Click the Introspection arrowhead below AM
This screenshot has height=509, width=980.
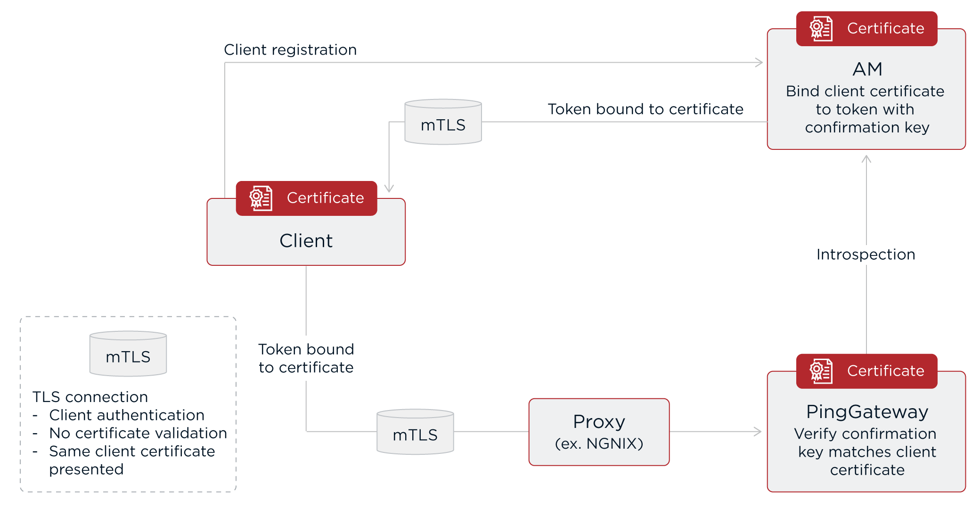[866, 159]
